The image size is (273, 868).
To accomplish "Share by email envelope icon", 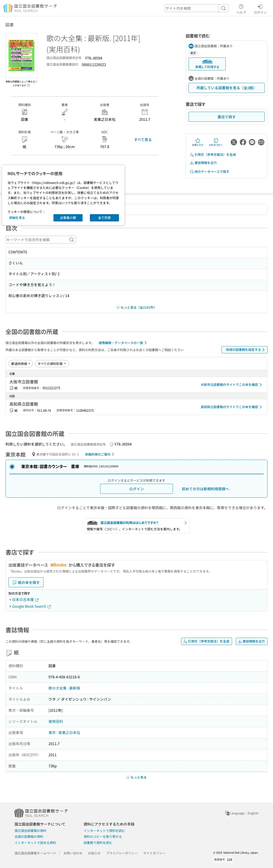I will tap(261, 142).
